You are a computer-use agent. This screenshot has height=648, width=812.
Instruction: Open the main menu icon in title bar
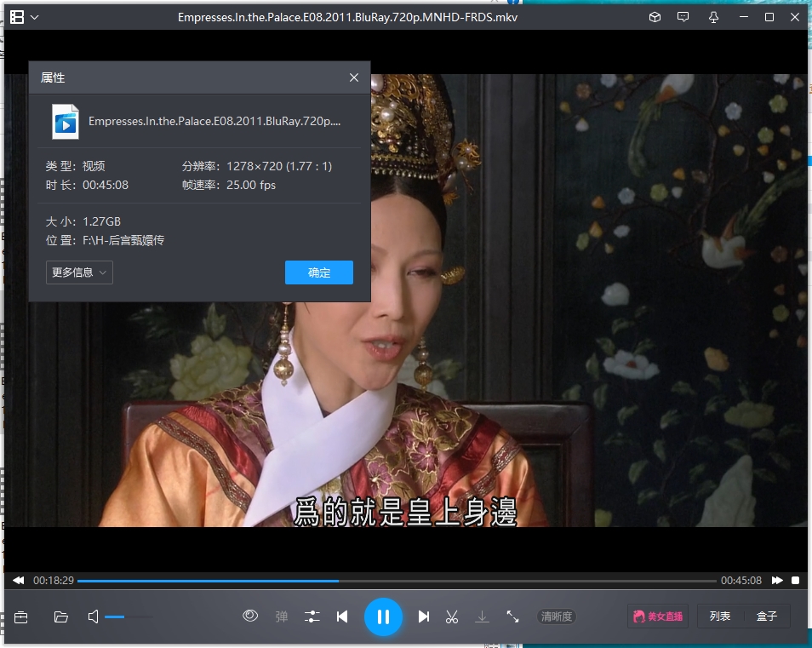click(17, 17)
